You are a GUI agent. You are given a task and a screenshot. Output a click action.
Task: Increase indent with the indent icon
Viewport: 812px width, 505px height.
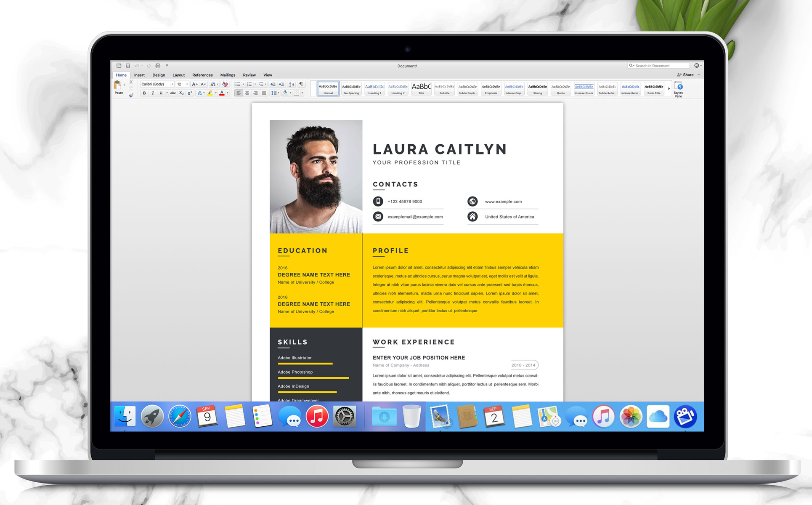click(x=281, y=84)
